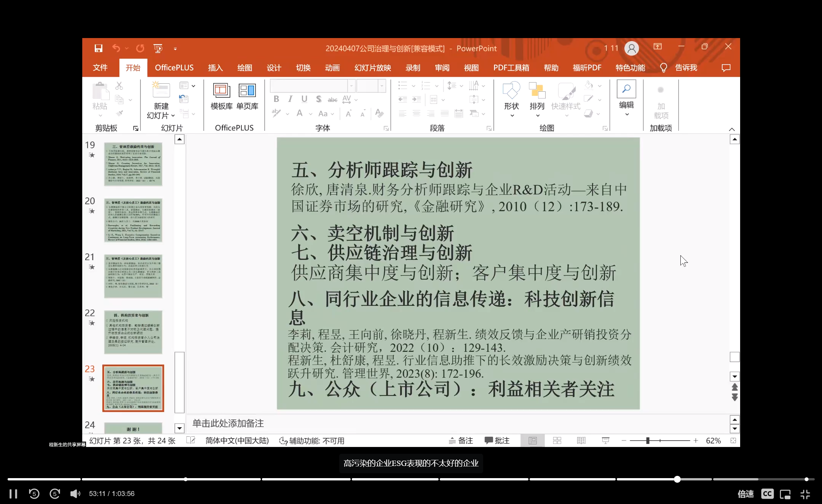Select slide 22 thumbnail
Viewport: 822px width, 504px height.
click(x=133, y=332)
